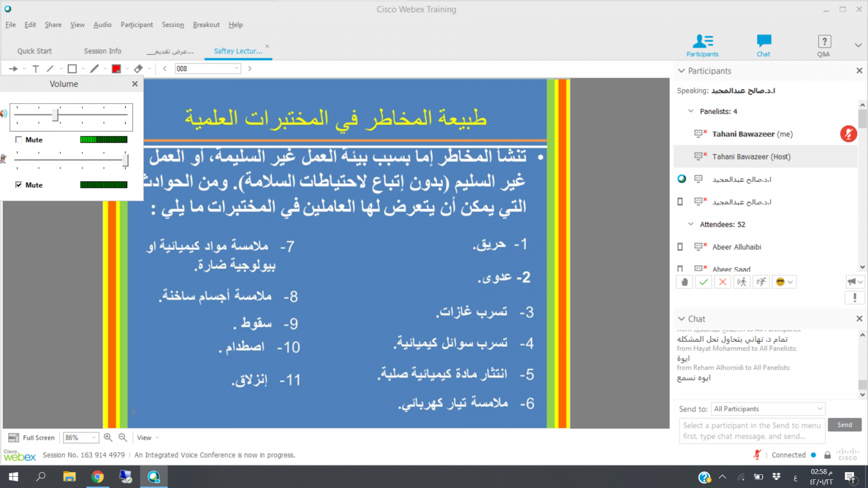Open the File menu
Image resolution: width=868 pixels, height=488 pixels.
point(10,25)
